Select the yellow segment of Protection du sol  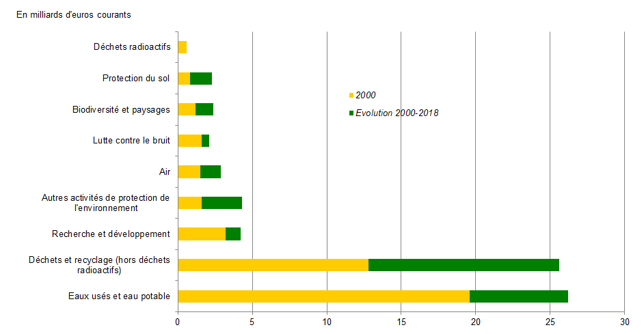[x=184, y=79]
